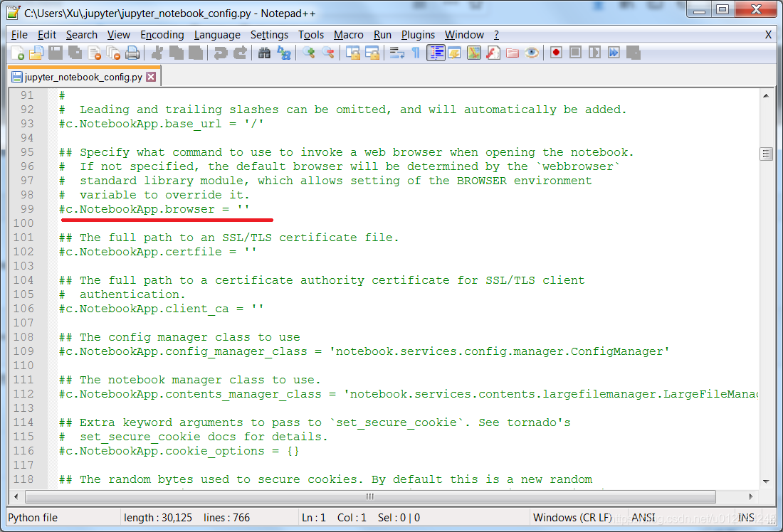Click the horizontal scrollbar left arrow

pyautogui.click(x=16, y=496)
